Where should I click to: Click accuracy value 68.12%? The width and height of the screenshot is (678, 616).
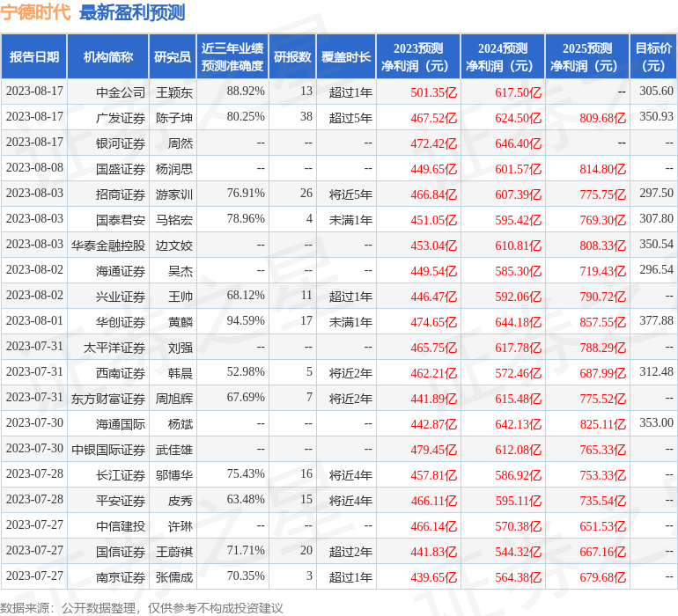tap(246, 296)
